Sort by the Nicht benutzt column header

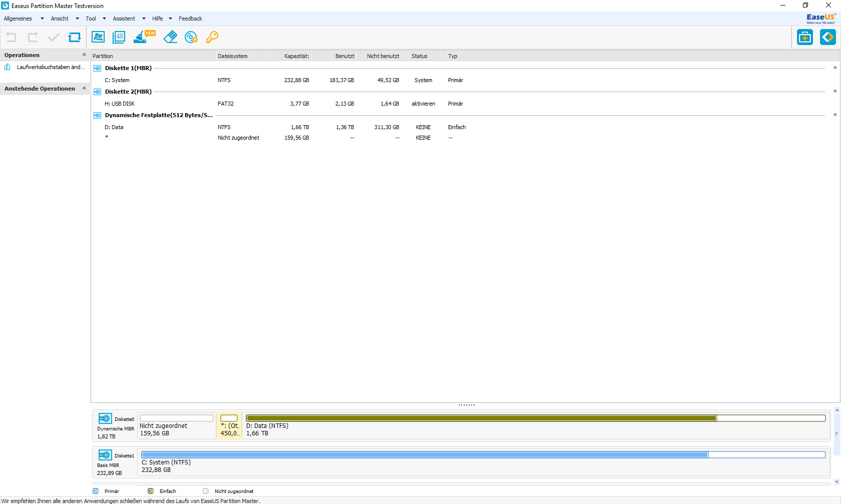pos(378,56)
